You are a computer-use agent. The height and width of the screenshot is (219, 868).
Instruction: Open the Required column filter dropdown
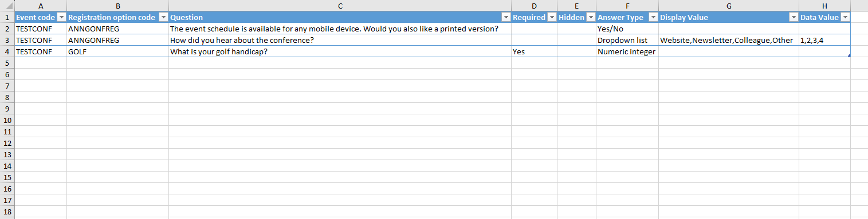[x=552, y=18]
